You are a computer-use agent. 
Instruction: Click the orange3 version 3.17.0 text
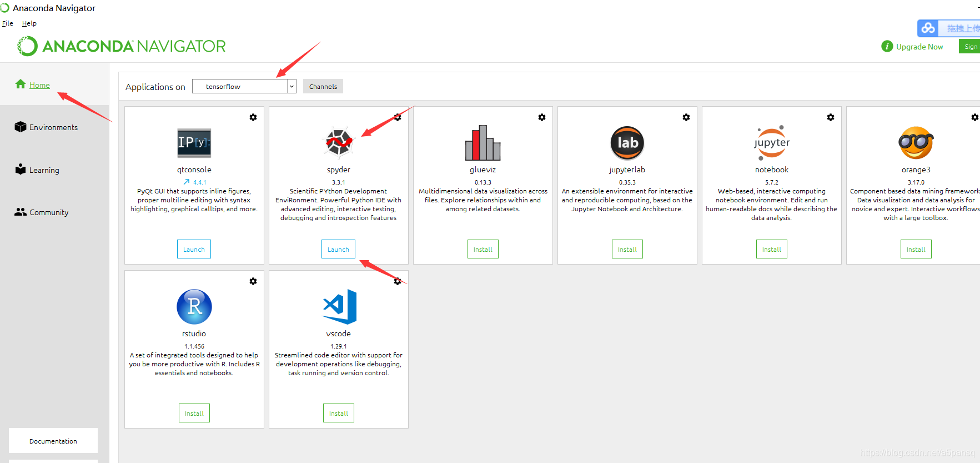[x=916, y=182]
